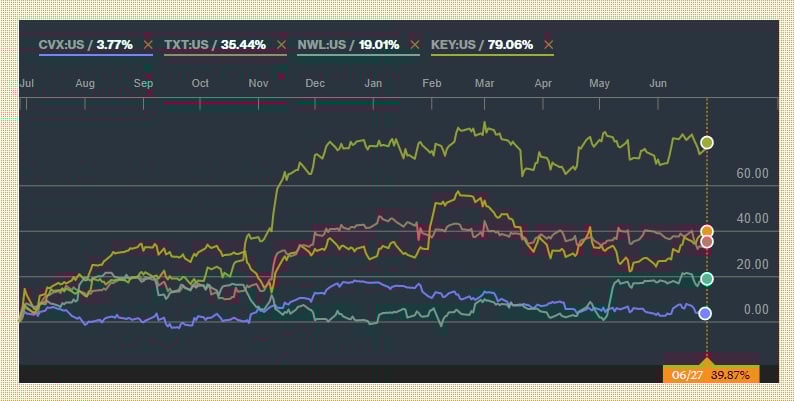Click the Dec month label

pyautogui.click(x=315, y=83)
